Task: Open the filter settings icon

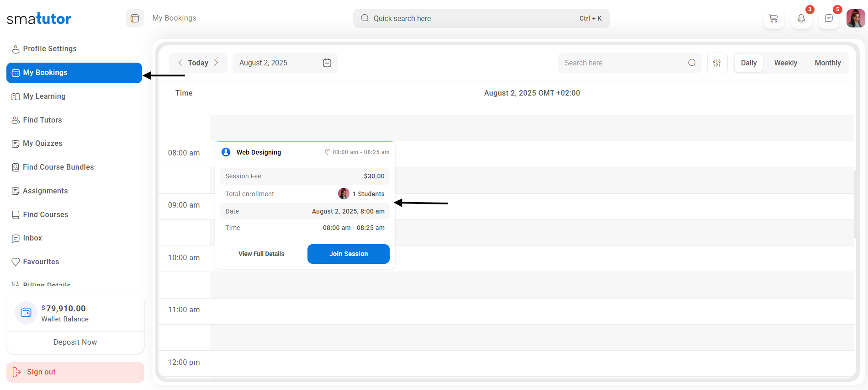Action: [717, 63]
